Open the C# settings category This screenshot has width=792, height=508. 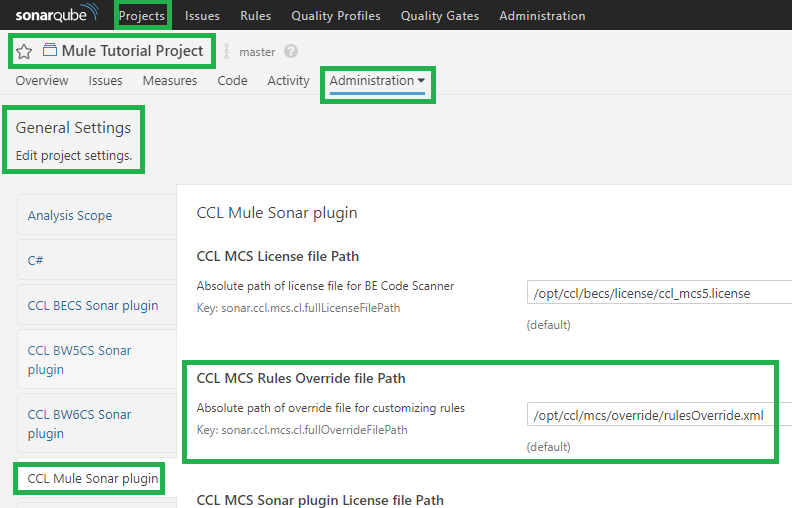97,261
